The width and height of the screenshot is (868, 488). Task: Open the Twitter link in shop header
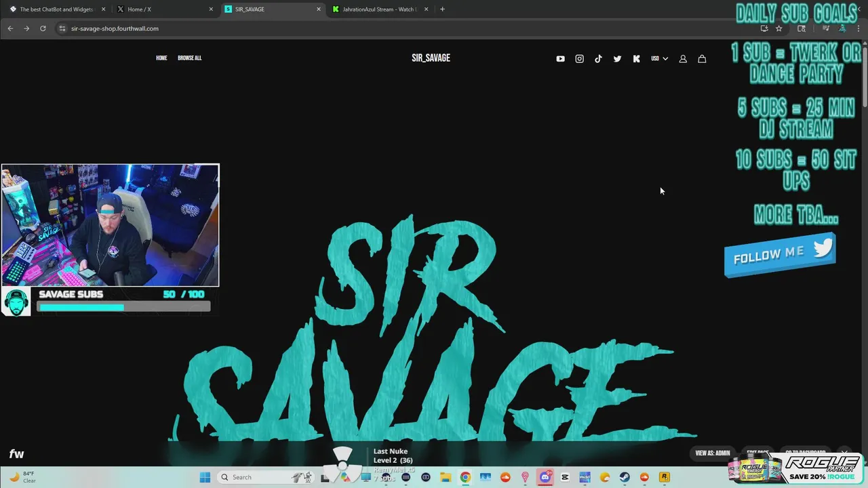coord(617,59)
